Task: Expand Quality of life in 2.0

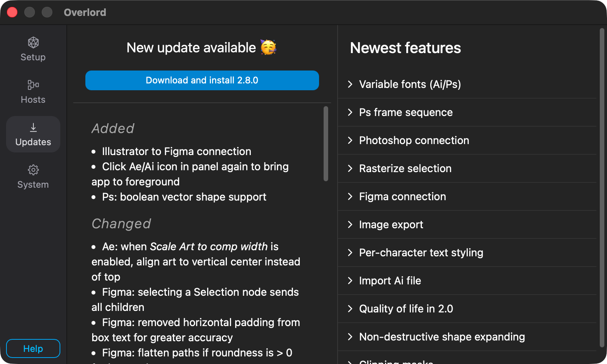Action: (467, 309)
